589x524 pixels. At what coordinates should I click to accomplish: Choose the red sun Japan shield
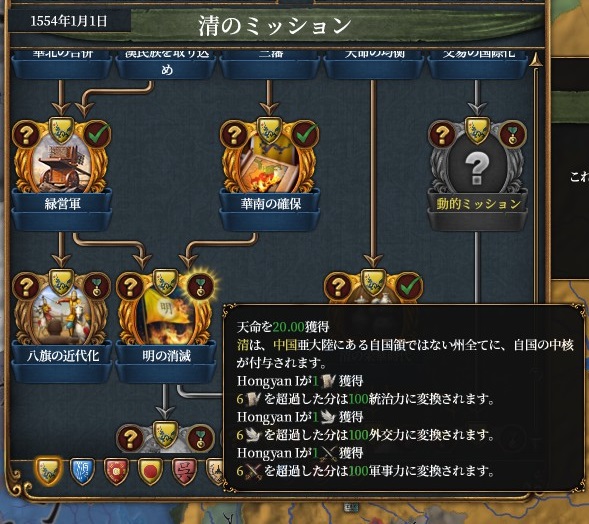[150, 471]
